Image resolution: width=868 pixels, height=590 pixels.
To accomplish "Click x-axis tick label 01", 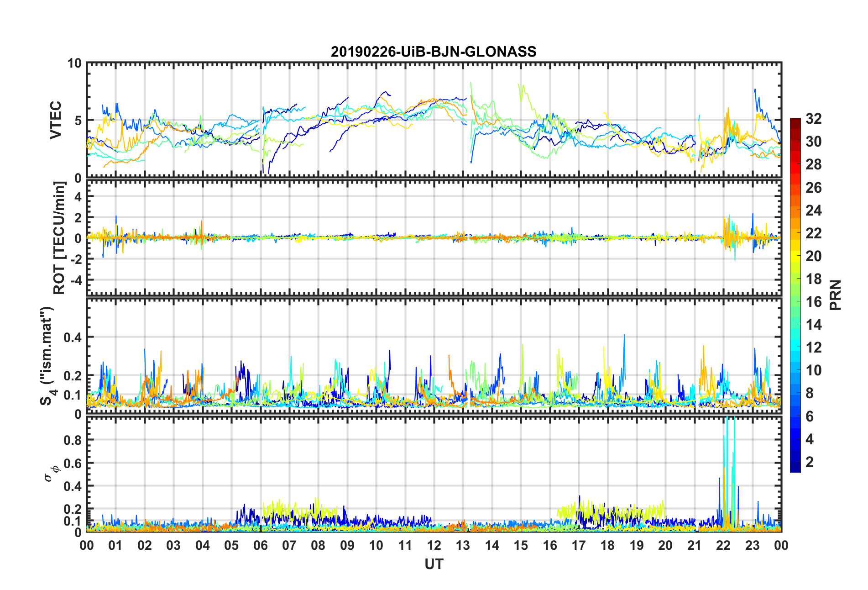I will (x=115, y=545).
